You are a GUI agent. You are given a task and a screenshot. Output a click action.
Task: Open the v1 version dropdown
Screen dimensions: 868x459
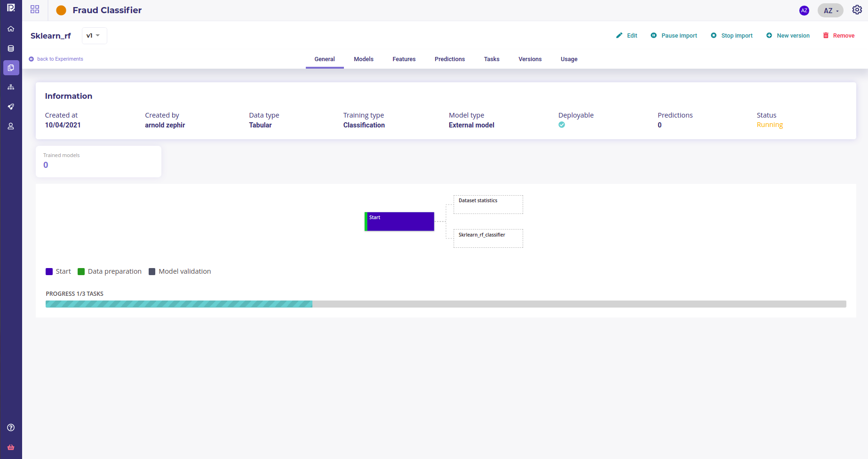pyautogui.click(x=94, y=36)
